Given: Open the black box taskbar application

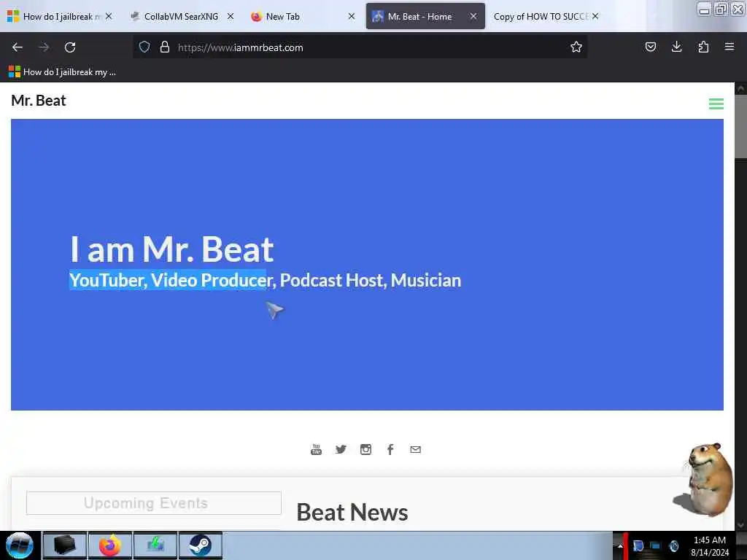Looking at the screenshot, I should [x=65, y=545].
